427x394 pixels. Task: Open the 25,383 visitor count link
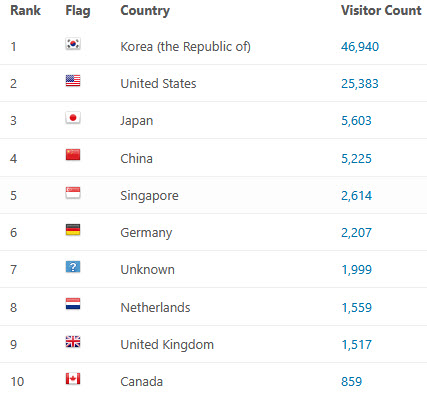(360, 84)
